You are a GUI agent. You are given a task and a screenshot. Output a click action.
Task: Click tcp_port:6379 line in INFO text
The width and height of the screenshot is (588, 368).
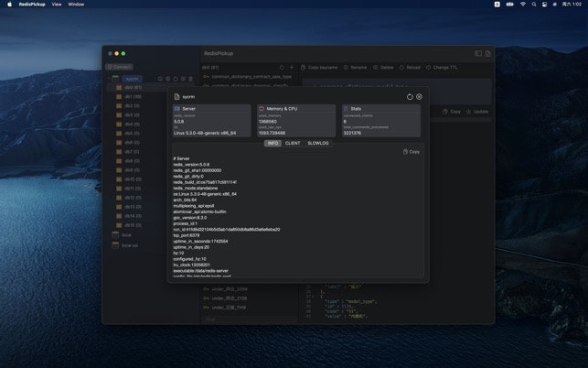point(187,235)
